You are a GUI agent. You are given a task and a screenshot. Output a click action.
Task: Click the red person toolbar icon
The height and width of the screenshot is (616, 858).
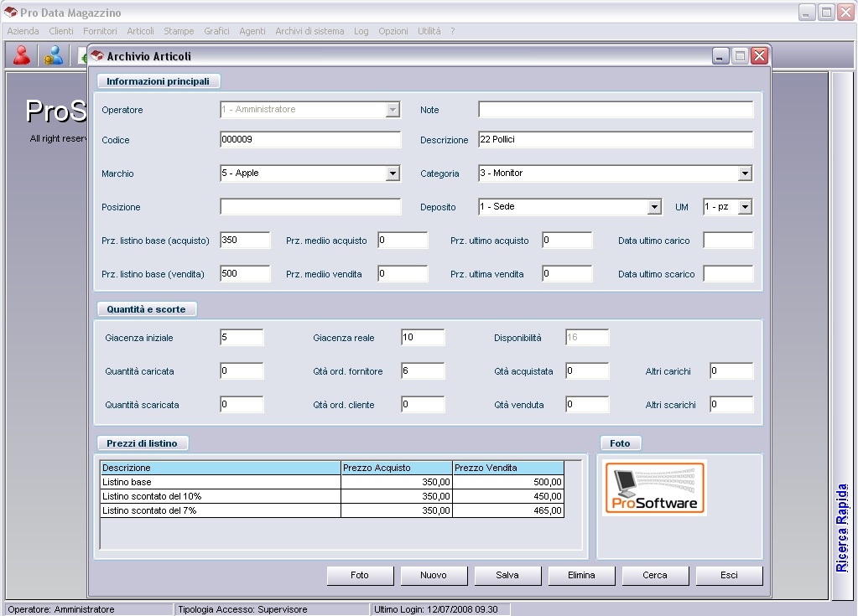21,55
